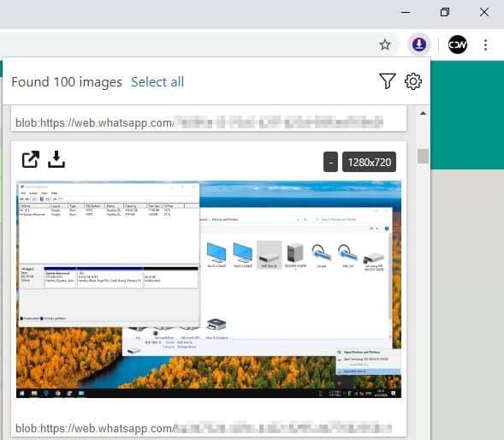Click the 1280x720 size badge

pos(369,162)
